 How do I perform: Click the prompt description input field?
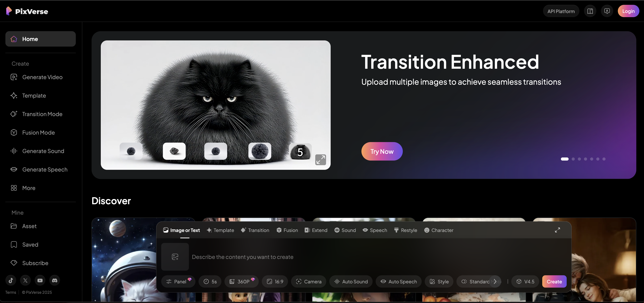(379, 257)
